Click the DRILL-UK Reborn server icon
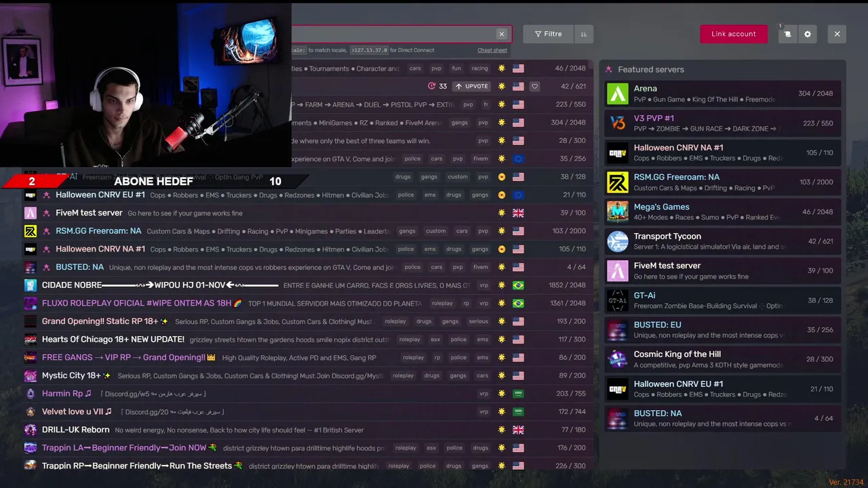This screenshot has width=868, height=488. coord(31,430)
